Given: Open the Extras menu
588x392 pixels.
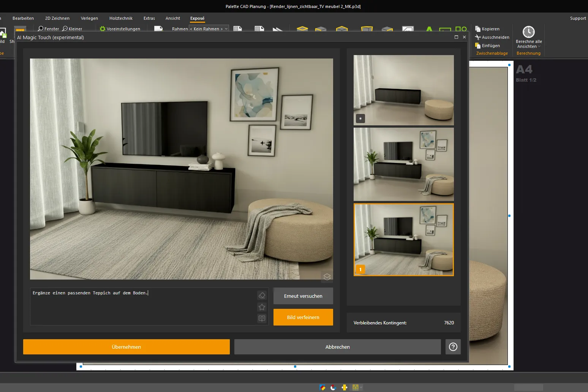Looking at the screenshot, I should click(149, 18).
